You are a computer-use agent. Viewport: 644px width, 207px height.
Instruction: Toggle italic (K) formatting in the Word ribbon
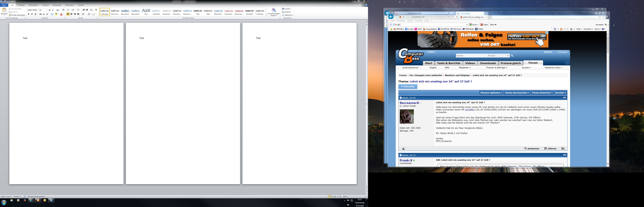point(32,14)
